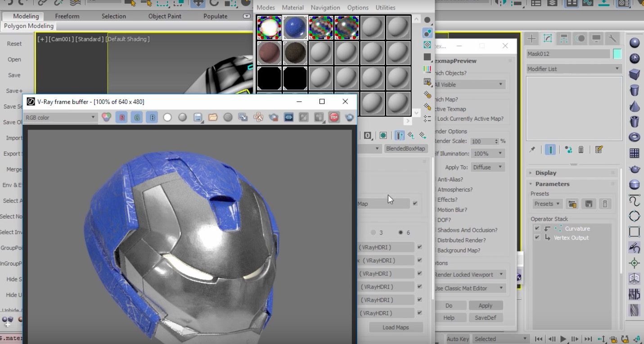Viewport: 644px width, 344px height.
Task: Toggle the Curvature operator checkbox
Action: [537, 229]
